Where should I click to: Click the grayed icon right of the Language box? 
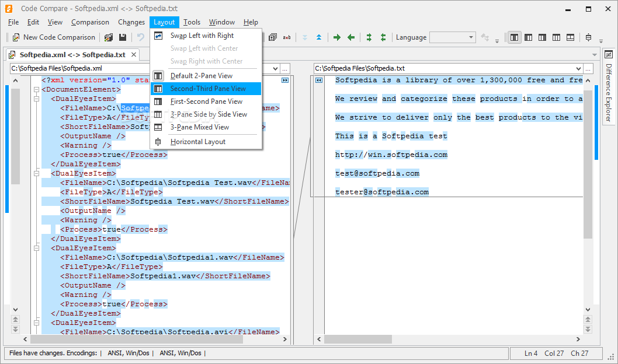[x=485, y=37]
